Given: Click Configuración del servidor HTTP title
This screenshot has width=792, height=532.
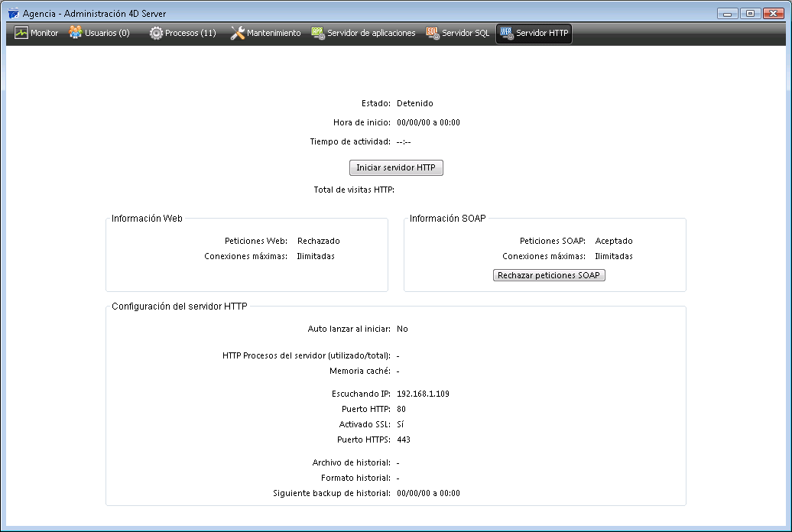Looking at the screenshot, I should tap(180, 307).
